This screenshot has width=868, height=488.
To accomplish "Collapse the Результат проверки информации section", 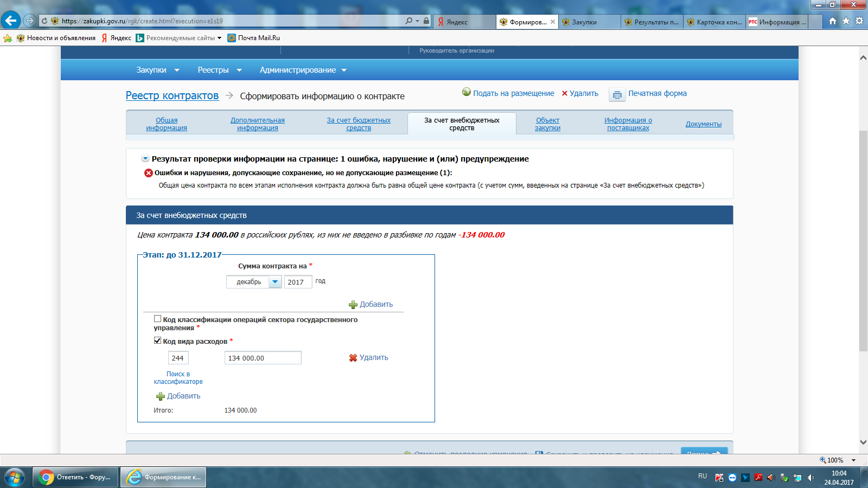I will click(145, 159).
